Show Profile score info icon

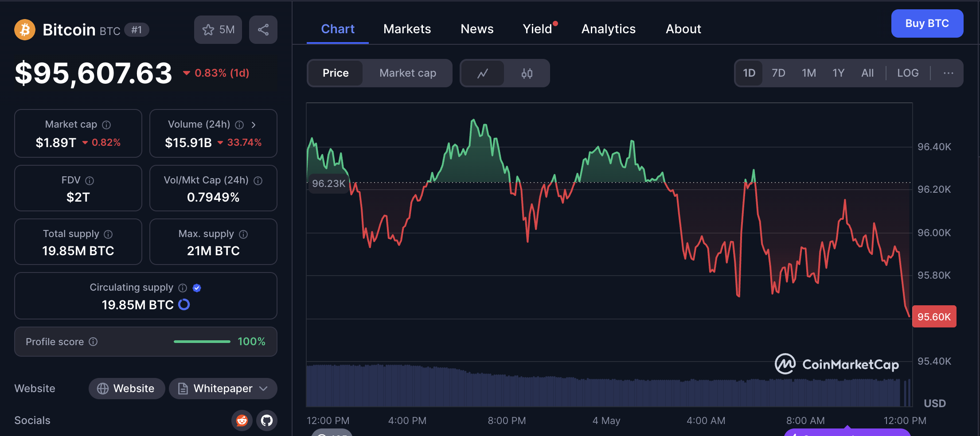(x=93, y=342)
